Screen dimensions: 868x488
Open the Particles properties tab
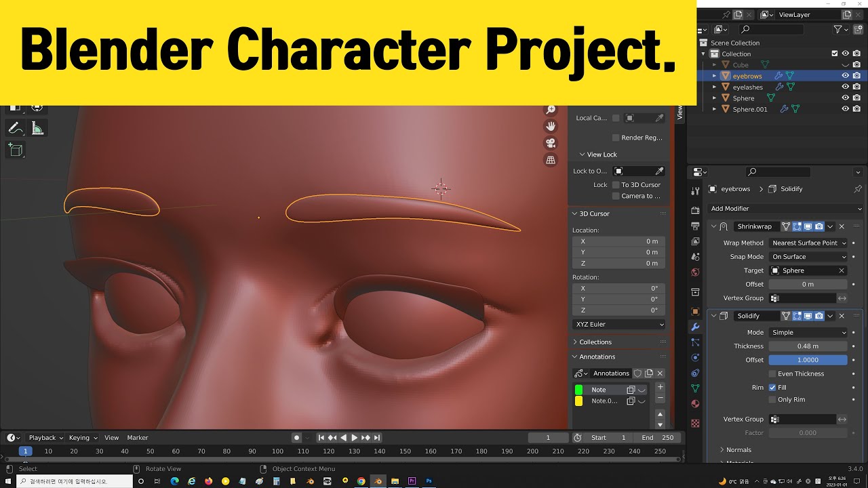695,342
